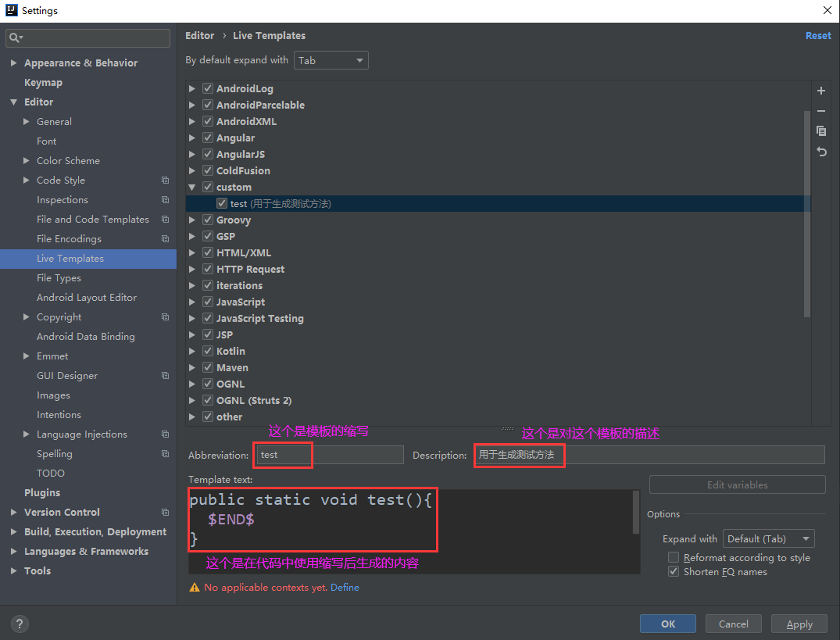The height and width of the screenshot is (640, 840).
Task: Click the panel splitter resize handle
Action: 507,429
